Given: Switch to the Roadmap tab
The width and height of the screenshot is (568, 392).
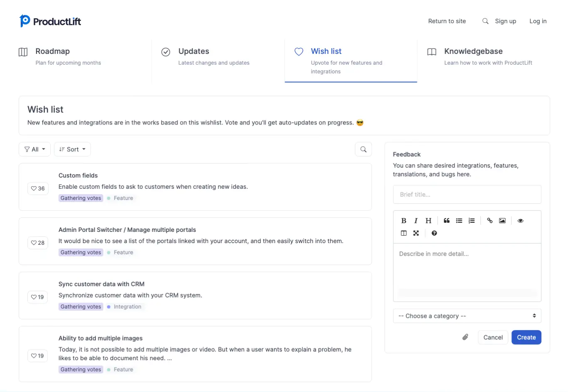Looking at the screenshot, I should tap(52, 51).
